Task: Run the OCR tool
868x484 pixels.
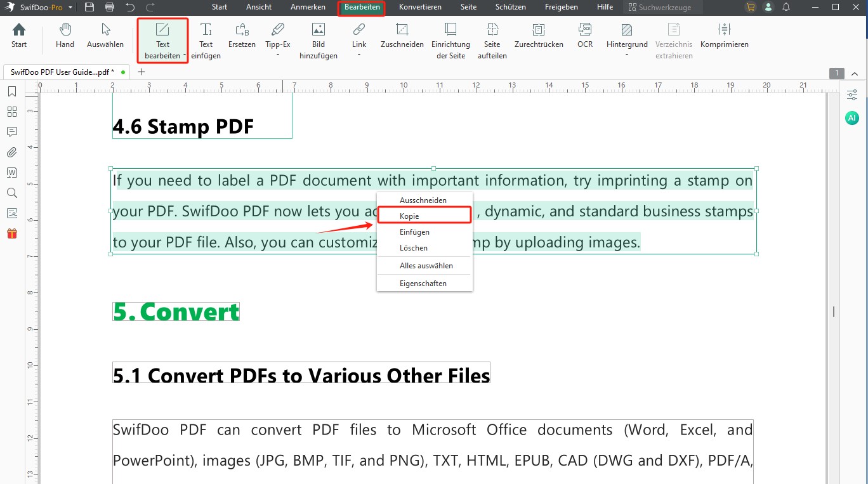Action: [x=585, y=36]
